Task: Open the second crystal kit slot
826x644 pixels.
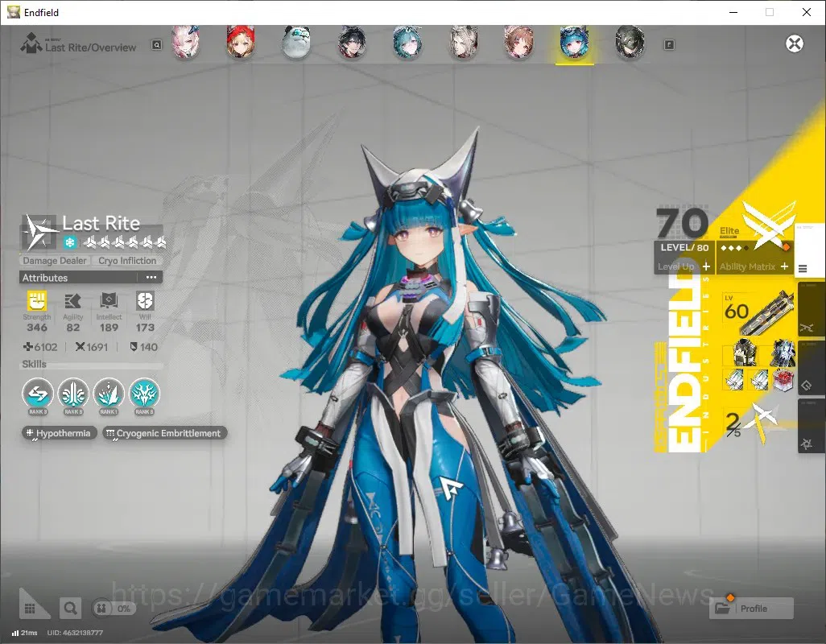Action: pos(759,379)
